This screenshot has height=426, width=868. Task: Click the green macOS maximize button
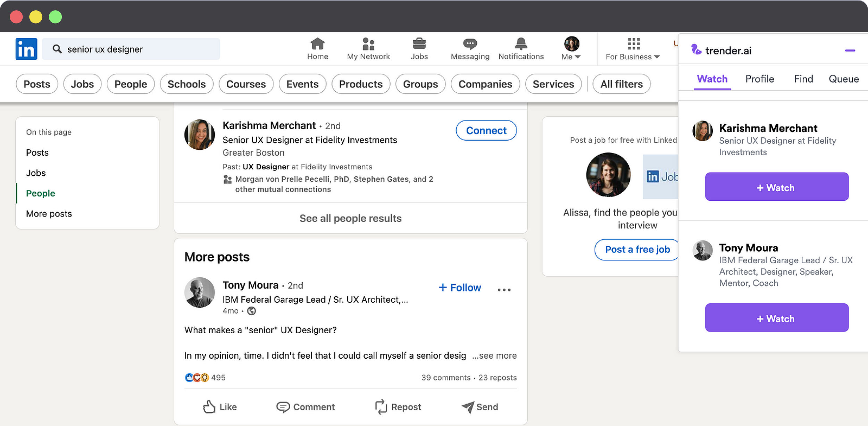click(x=55, y=17)
